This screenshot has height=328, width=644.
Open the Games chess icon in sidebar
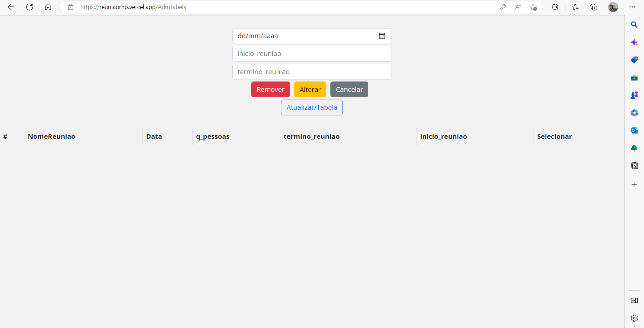coord(635,95)
